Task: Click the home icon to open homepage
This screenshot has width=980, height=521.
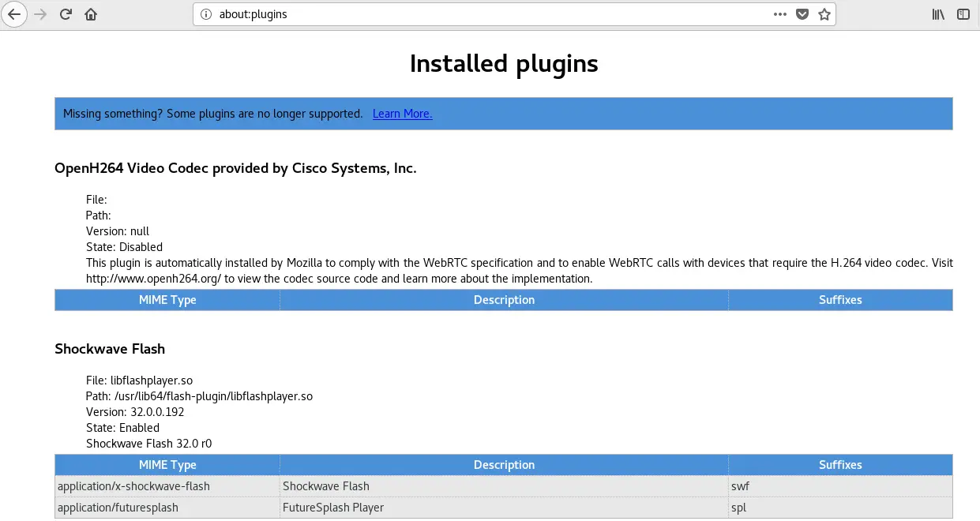Action: pyautogui.click(x=90, y=13)
